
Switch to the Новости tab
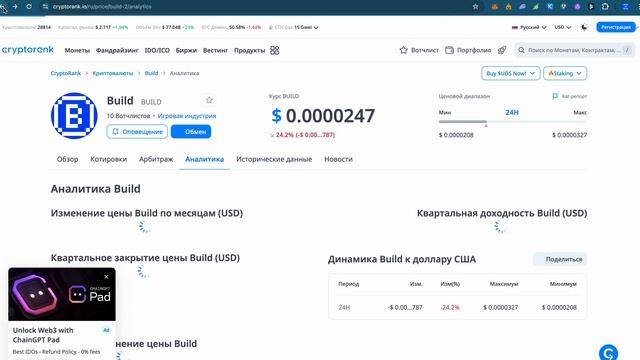coord(338,159)
